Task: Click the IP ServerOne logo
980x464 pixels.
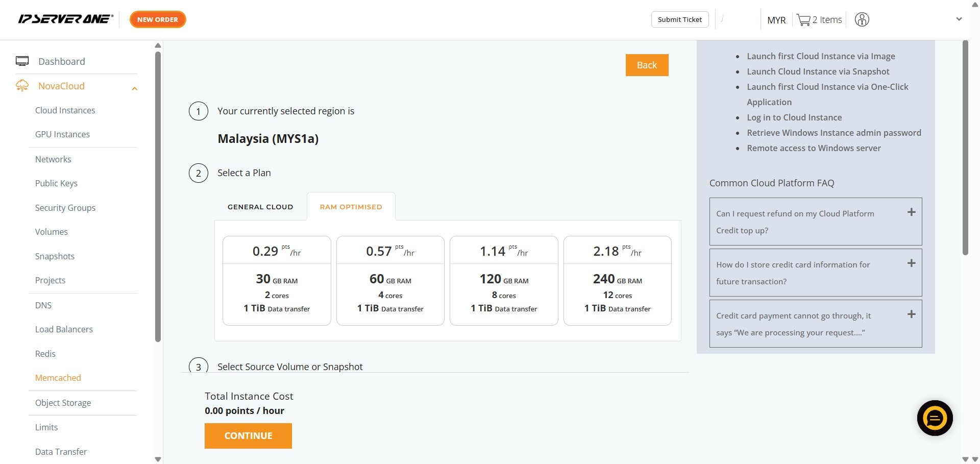Action: [65, 19]
